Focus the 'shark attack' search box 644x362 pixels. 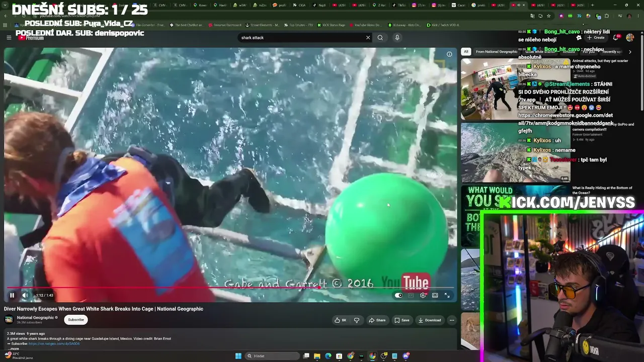[x=302, y=37]
